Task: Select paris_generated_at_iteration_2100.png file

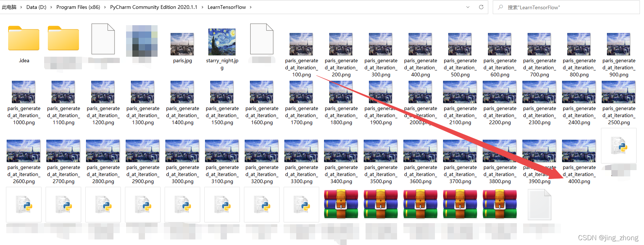Action: tap(460, 103)
